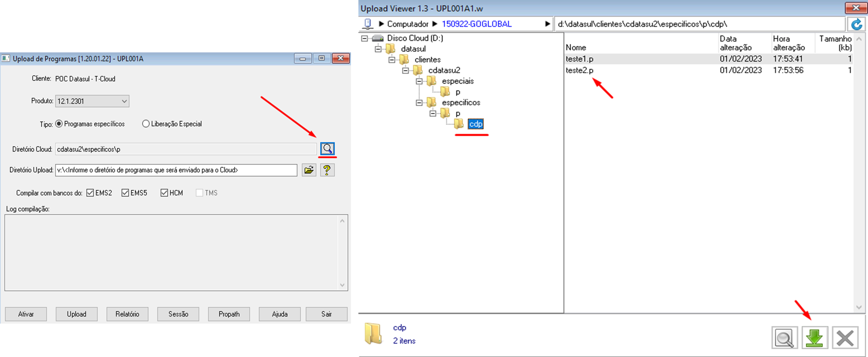868x357 pixels.
Task: Click the Diretório Upload input field
Action: tap(176, 170)
